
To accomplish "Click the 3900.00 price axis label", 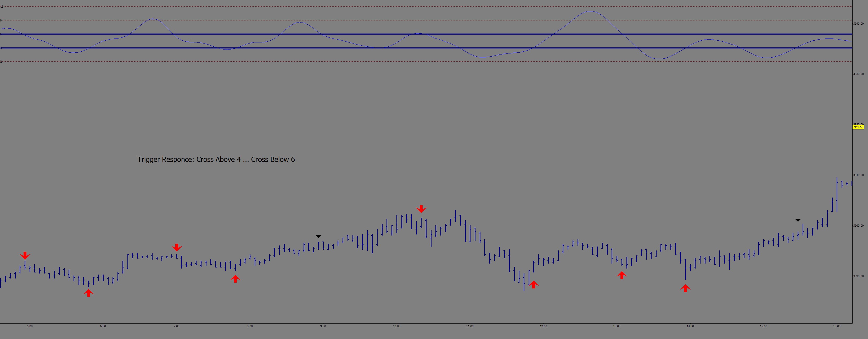I will tap(858, 226).
